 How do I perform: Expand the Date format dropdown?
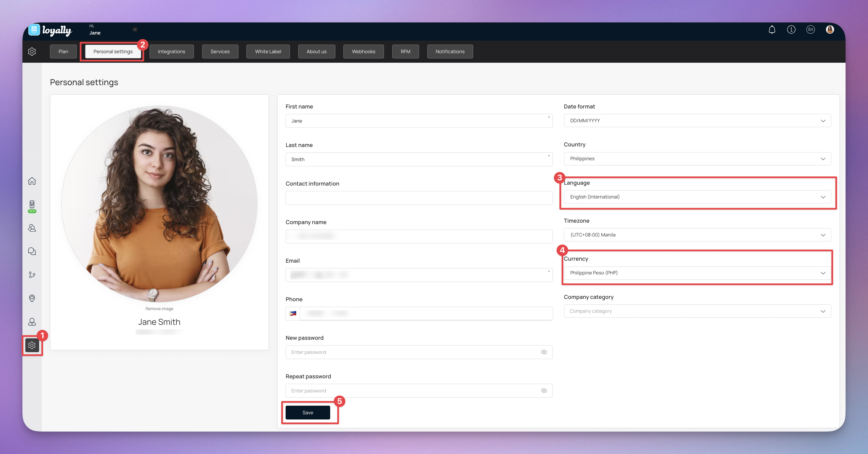point(697,121)
